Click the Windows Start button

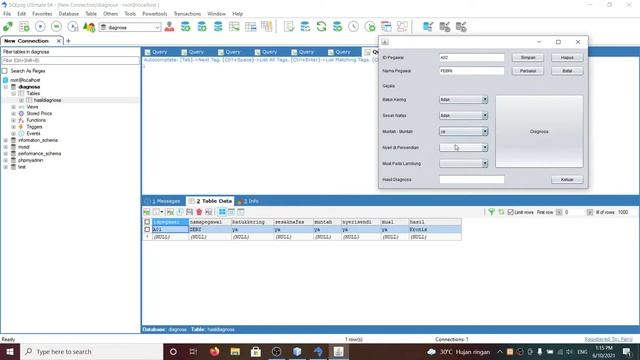click(x=10, y=351)
